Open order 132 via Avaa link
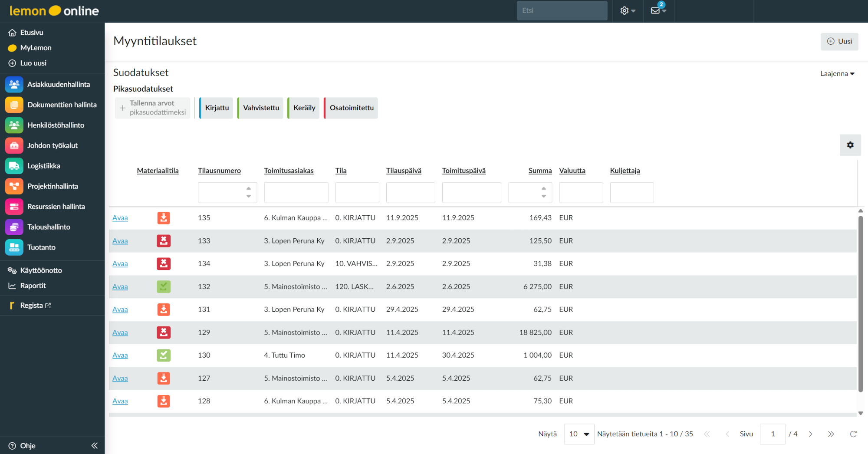 (120, 287)
